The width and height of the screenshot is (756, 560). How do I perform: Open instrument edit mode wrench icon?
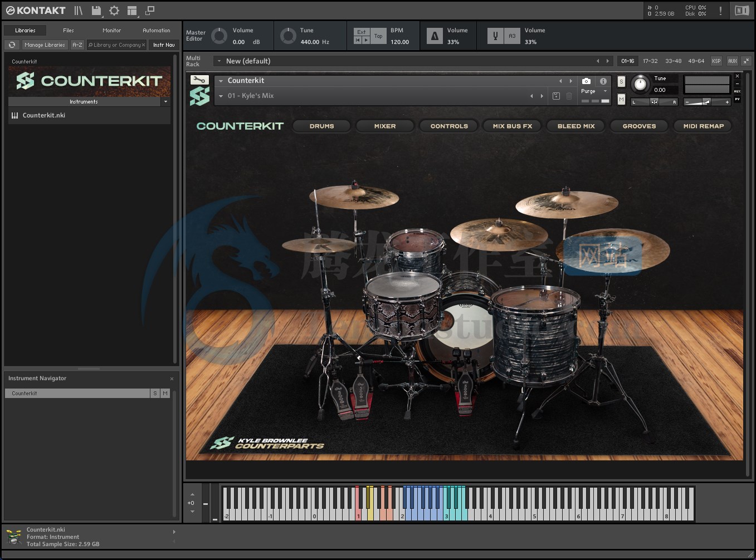pos(199,80)
